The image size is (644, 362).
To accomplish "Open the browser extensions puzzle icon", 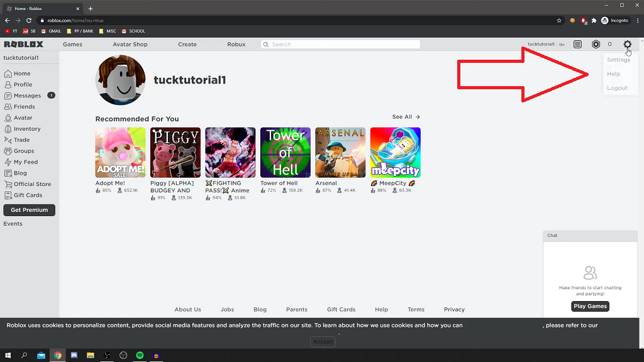I will tap(594, 21).
